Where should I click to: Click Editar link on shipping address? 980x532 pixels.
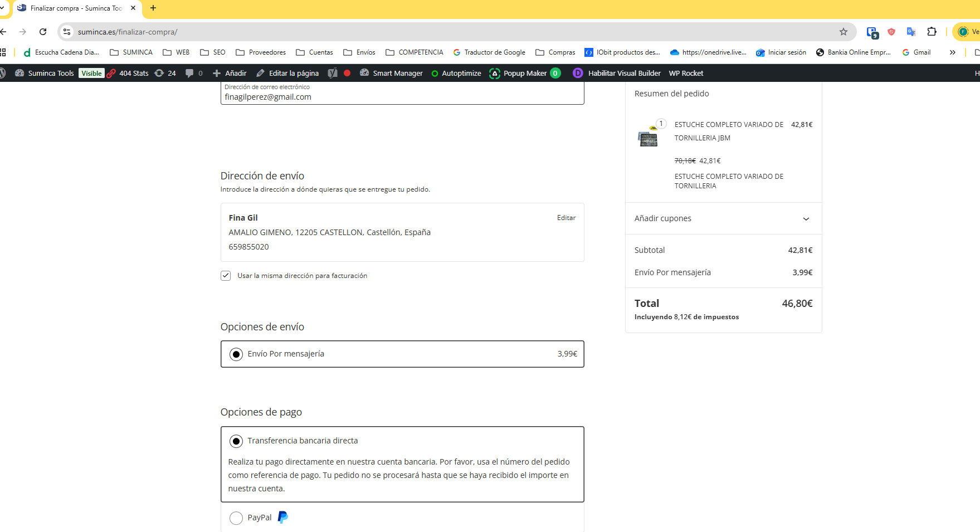pos(566,218)
